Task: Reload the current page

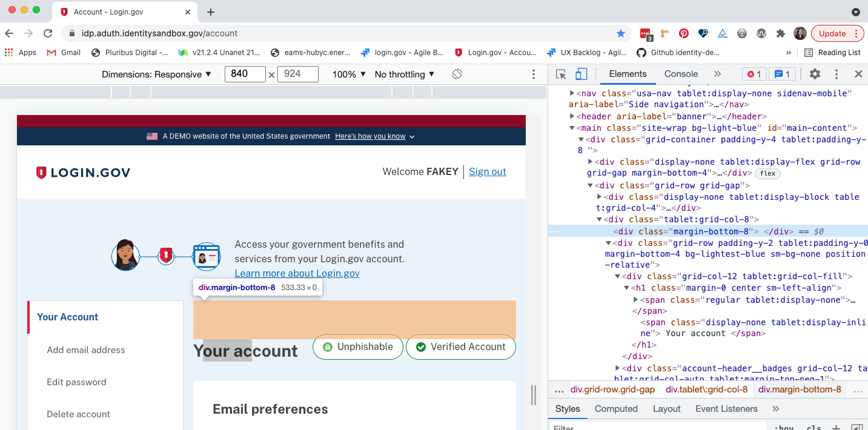Action: (48, 33)
